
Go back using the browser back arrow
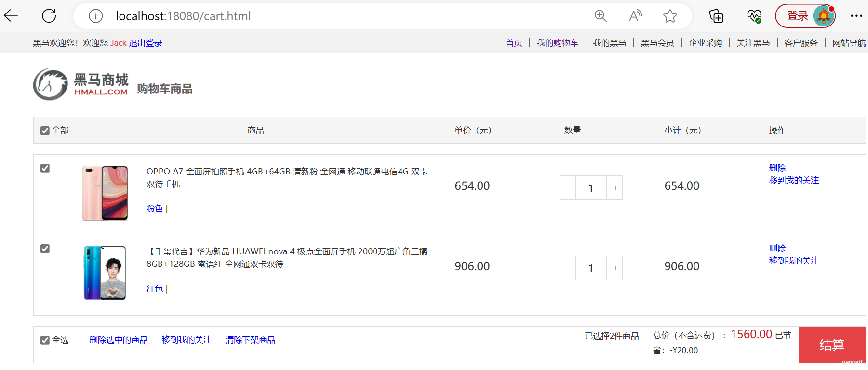tap(11, 16)
